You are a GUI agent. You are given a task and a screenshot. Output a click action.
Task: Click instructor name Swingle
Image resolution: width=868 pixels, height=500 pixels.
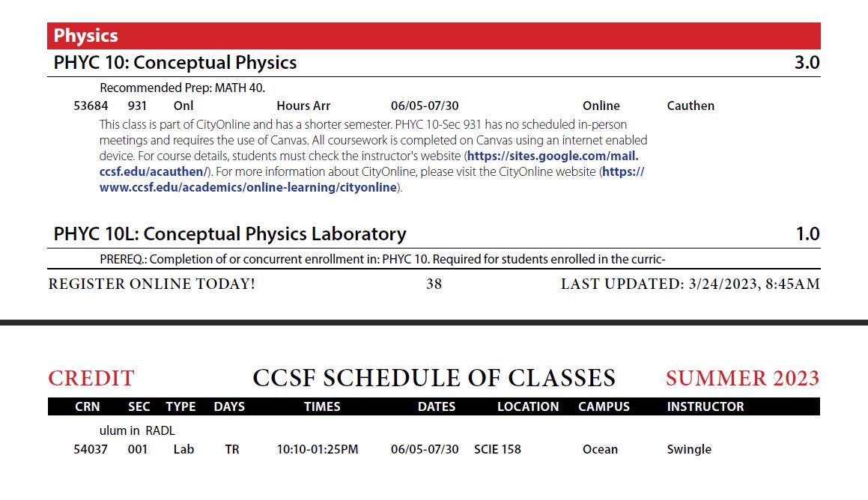pos(689,449)
